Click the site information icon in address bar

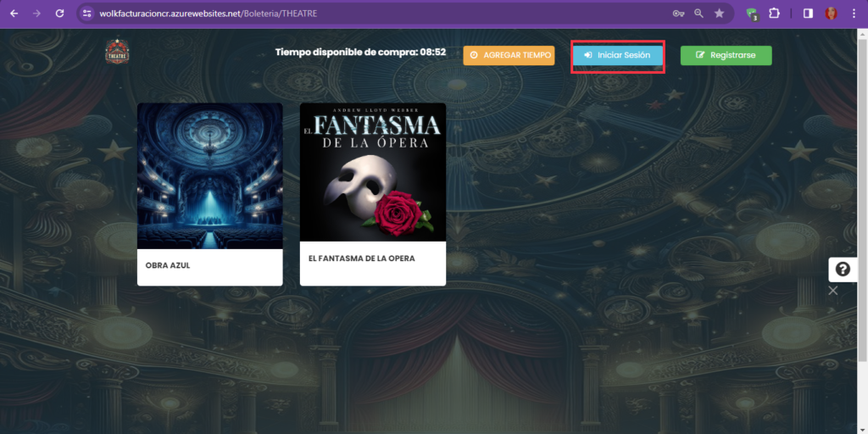[x=87, y=14]
